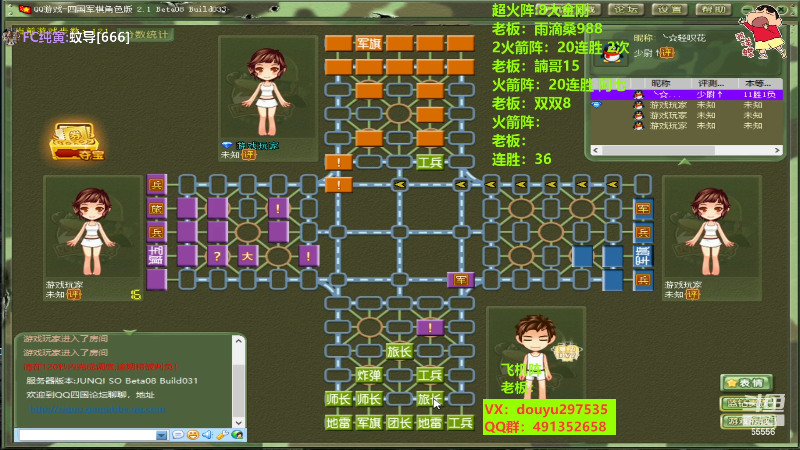Click the 蓝钻 button below 表情
This screenshot has height=450, width=800.
pos(746,403)
